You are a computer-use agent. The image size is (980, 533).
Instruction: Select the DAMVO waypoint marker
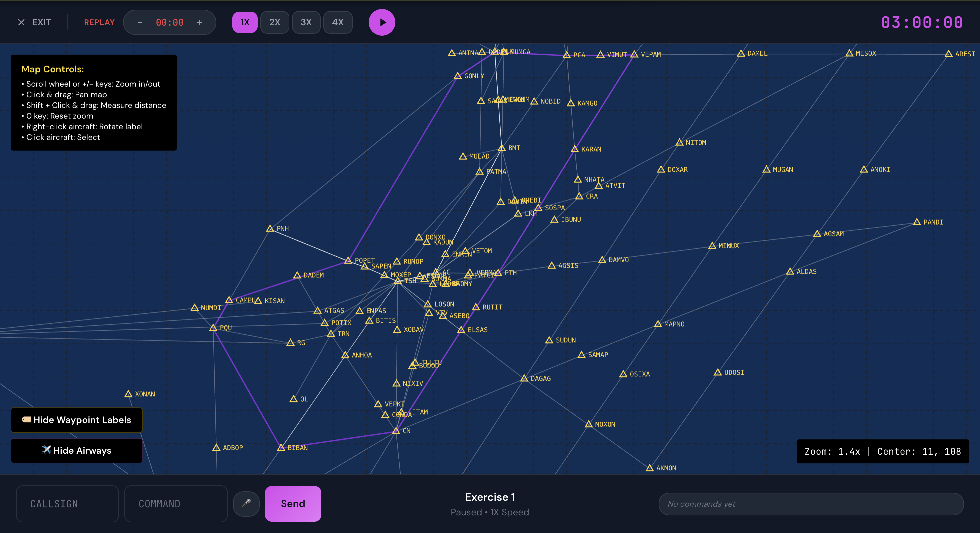click(x=602, y=260)
